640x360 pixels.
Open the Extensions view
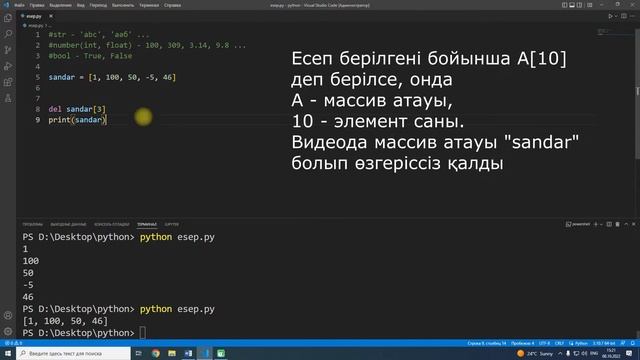8,82
